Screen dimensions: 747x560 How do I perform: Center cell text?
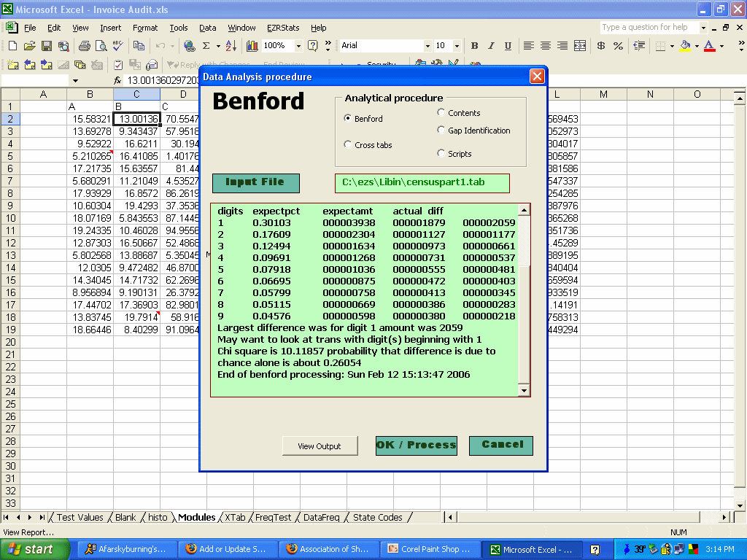pyautogui.click(x=546, y=46)
